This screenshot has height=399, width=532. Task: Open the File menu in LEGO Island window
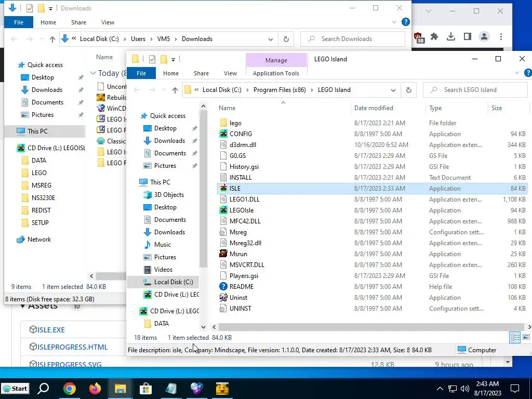pyautogui.click(x=141, y=73)
